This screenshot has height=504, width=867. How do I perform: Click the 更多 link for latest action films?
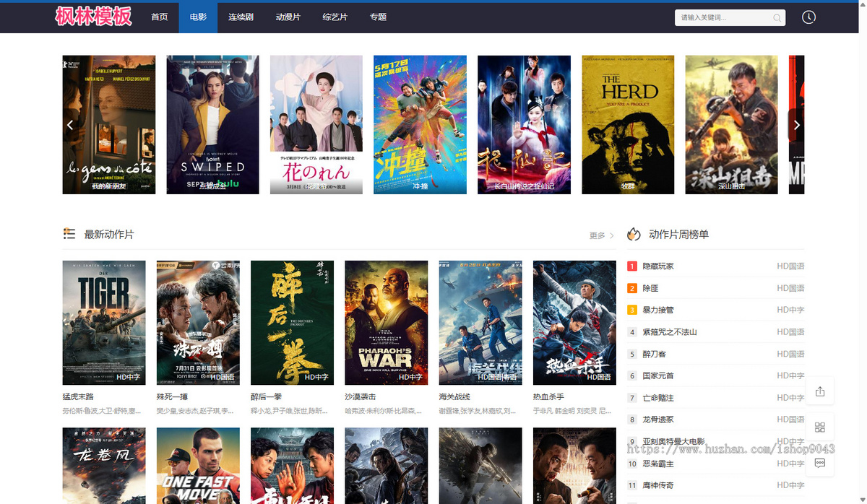[601, 235]
